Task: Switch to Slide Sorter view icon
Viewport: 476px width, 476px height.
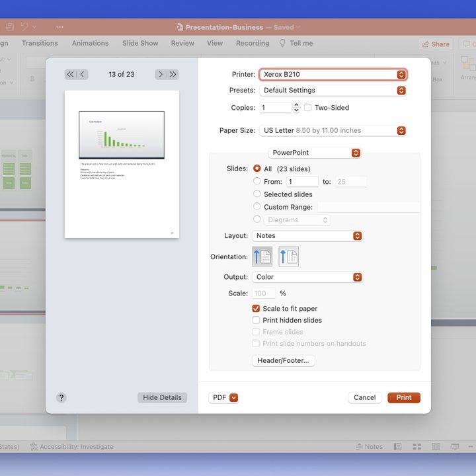Action: (x=416, y=446)
